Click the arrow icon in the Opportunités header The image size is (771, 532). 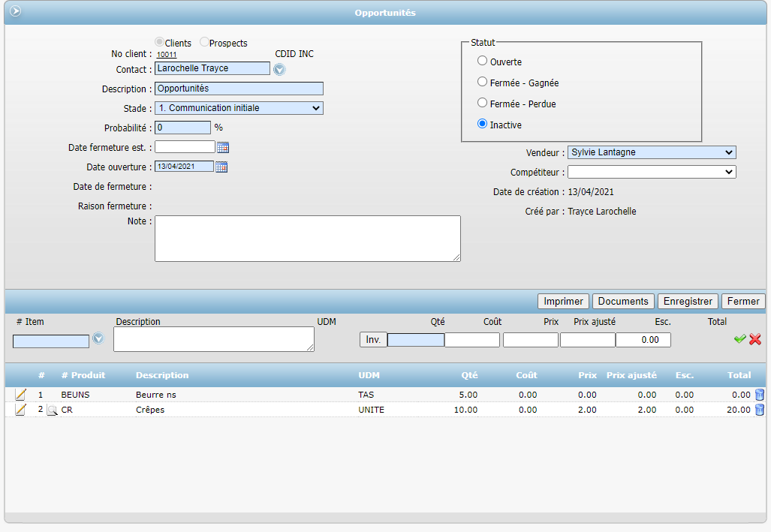(16, 11)
